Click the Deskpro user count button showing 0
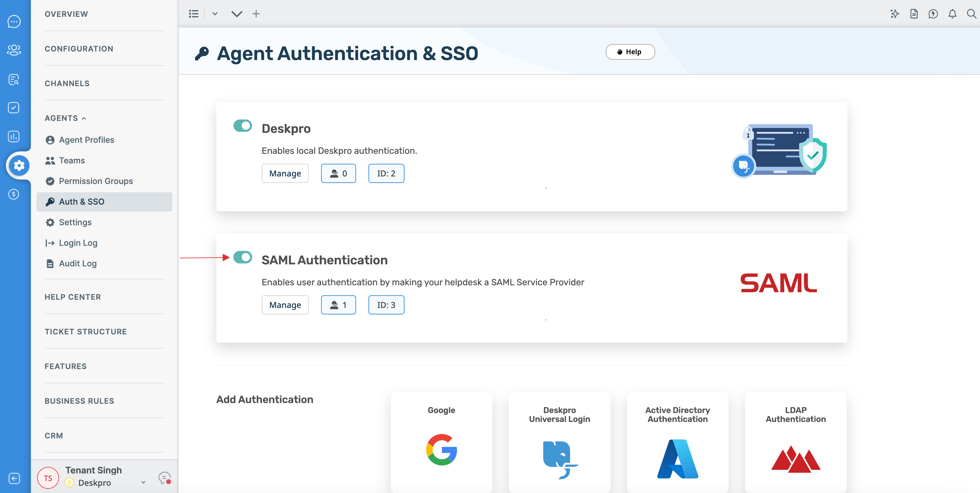Image resolution: width=980 pixels, height=493 pixels. tap(338, 173)
